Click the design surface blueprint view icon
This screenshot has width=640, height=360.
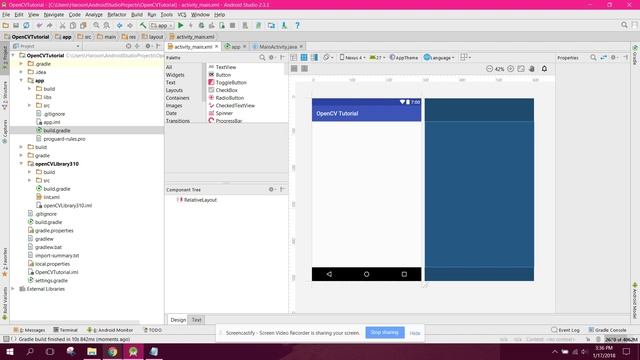click(x=304, y=58)
